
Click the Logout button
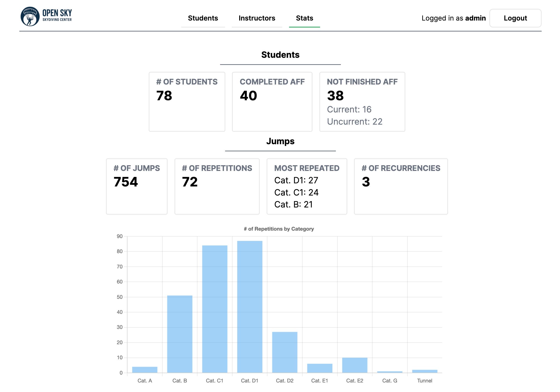[x=515, y=18]
